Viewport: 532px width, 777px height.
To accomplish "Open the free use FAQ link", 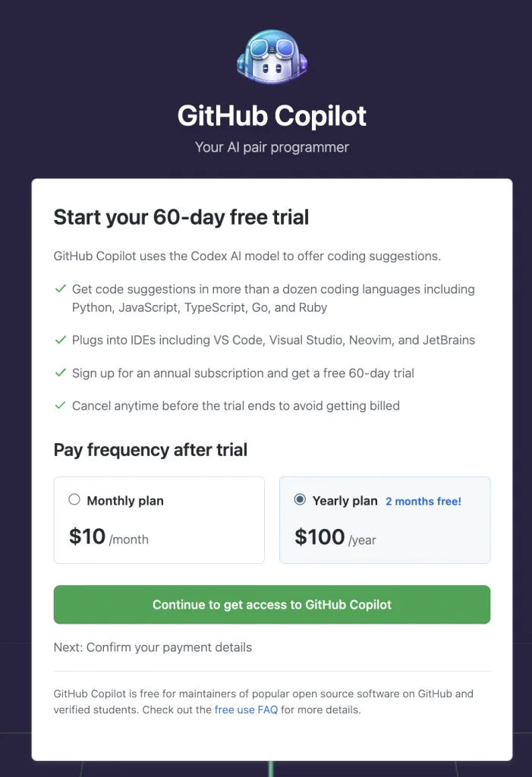I will (246, 710).
